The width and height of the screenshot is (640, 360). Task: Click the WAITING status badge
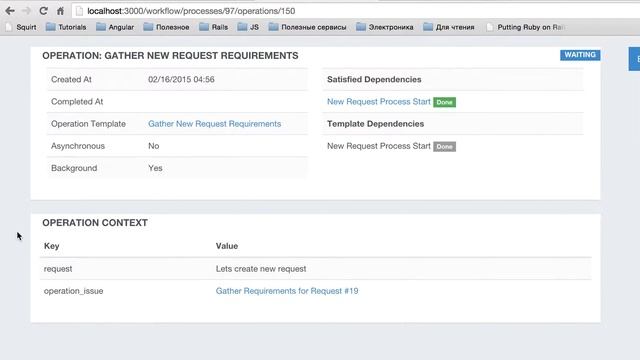pos(580,55)
